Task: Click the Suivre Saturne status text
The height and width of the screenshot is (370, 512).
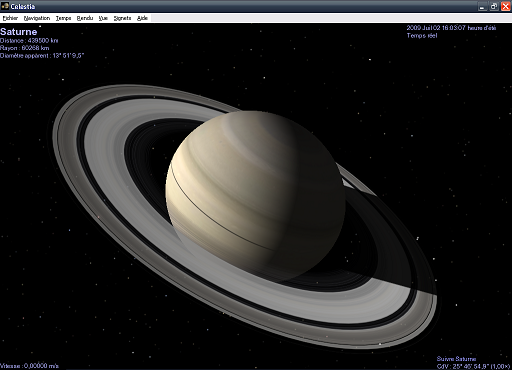Action: click(x=456, y=359)
